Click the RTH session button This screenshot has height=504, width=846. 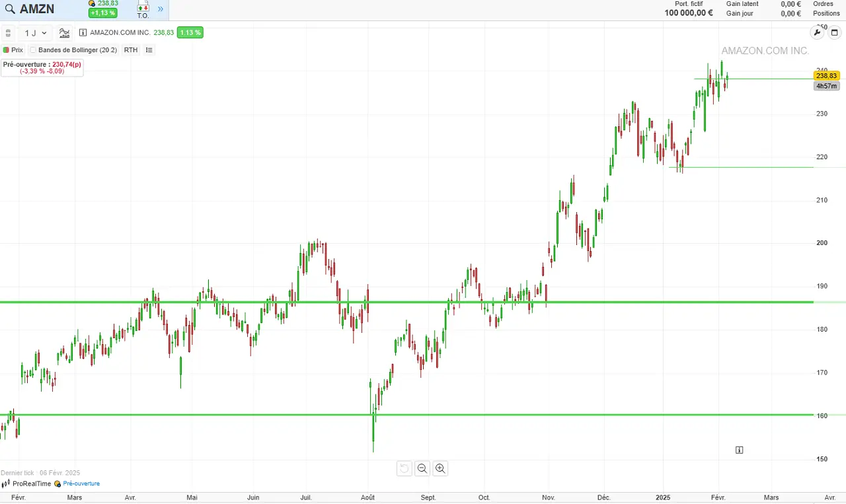point(131,50)
